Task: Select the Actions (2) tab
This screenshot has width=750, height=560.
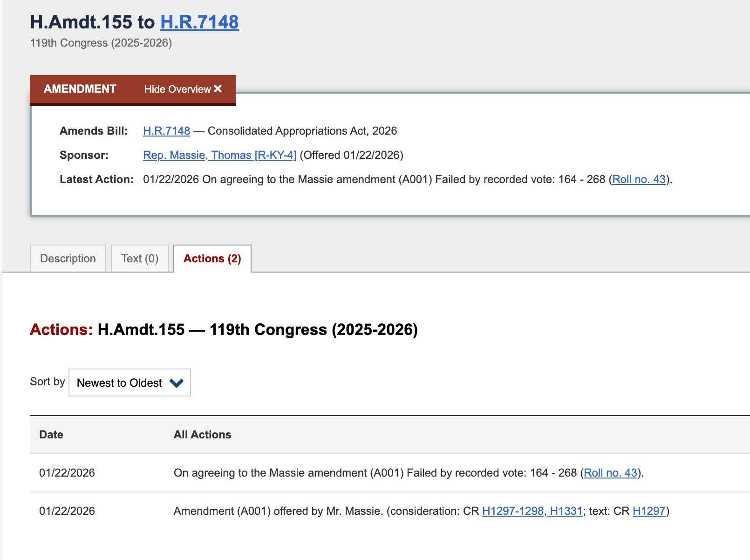Action: pos(212,259)
